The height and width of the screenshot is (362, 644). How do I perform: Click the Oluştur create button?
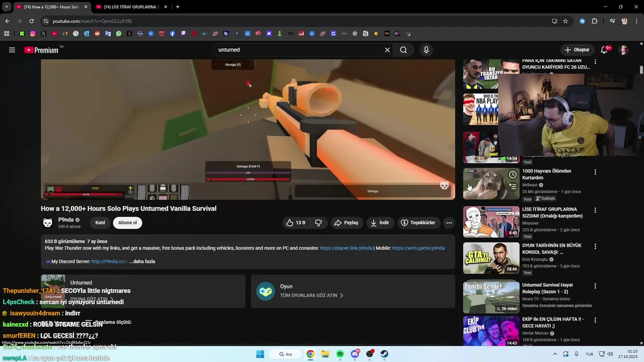pos(577,50)
